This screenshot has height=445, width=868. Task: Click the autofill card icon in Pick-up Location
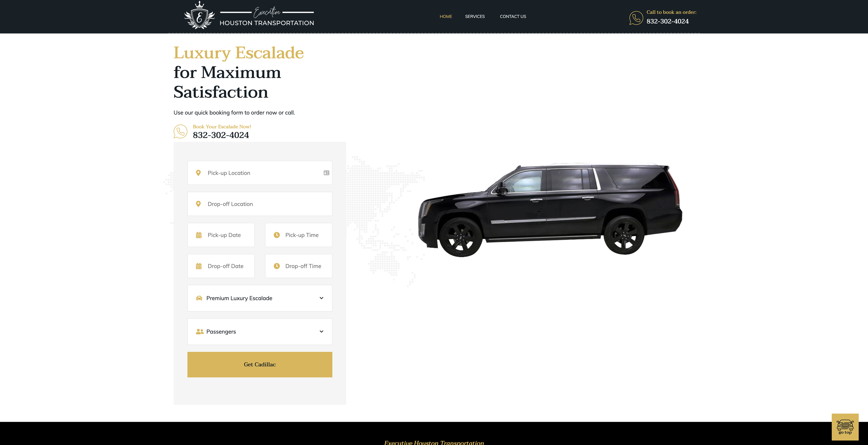(x=326, y=173)
